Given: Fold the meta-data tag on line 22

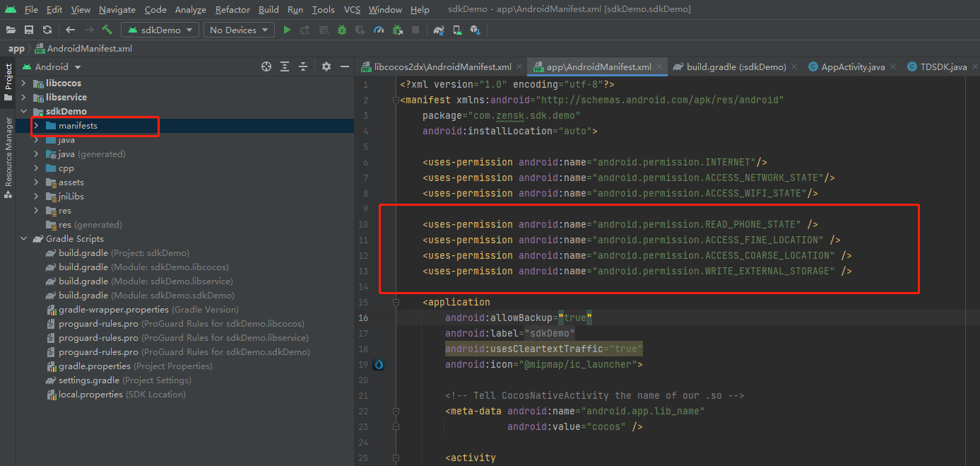Looking at the screenshot, I should pyautogui.click(x=396, y=411).
